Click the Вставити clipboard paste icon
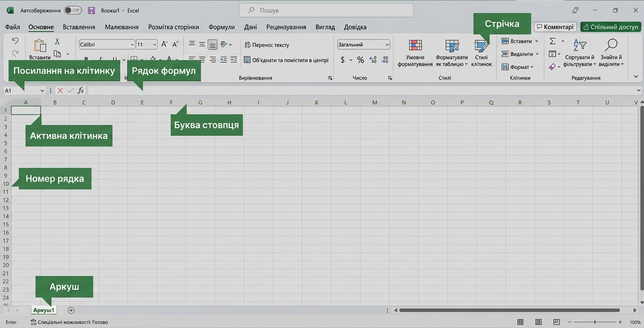 [x=40, y=46]
